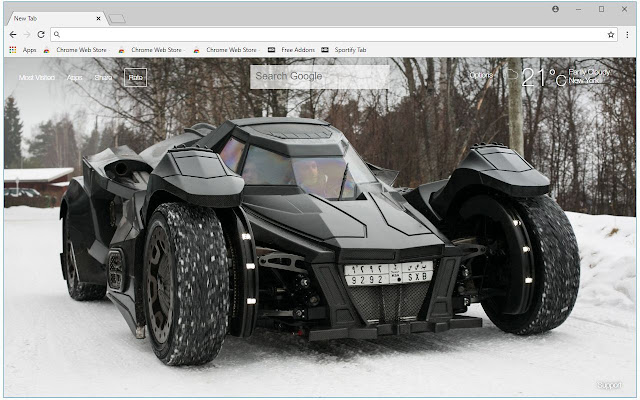Open the Free Addons bookmark
This screenshot has width=640, height=400.
pyautogui.click(x=291, y=50)
